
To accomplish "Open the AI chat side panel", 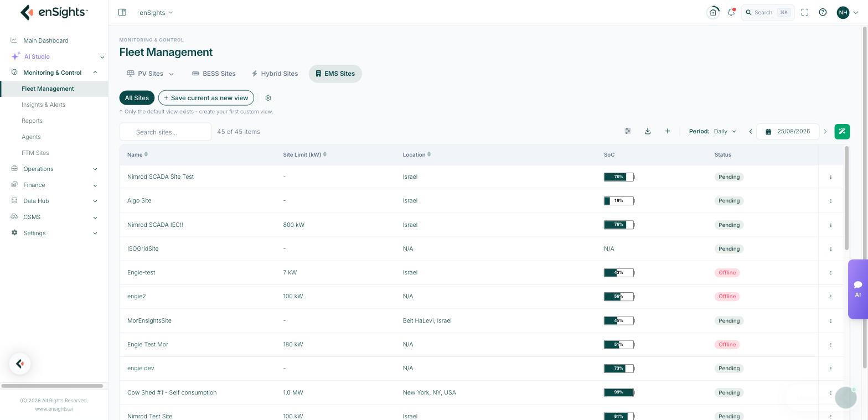I will click(x=858, y=289).
